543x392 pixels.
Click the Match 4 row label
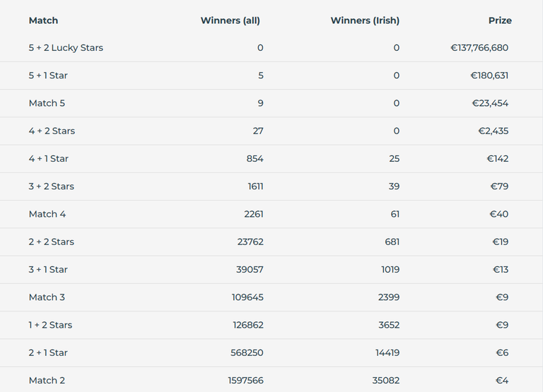[x=47, y=214]
